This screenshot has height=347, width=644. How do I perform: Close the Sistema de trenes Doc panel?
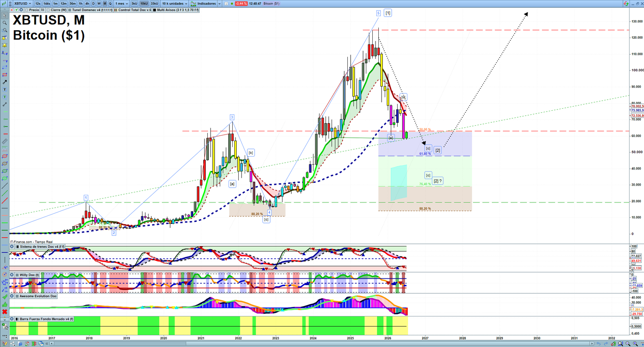pyautogui.click(x=12, y=247)
